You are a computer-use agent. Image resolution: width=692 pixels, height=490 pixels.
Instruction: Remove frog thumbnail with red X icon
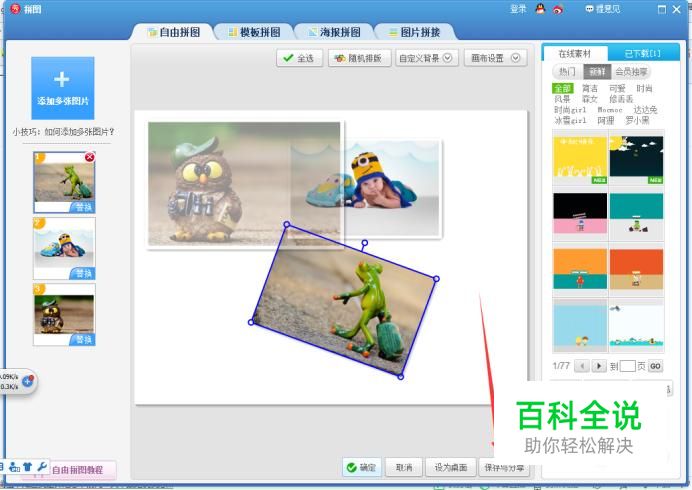pos(90,157)
